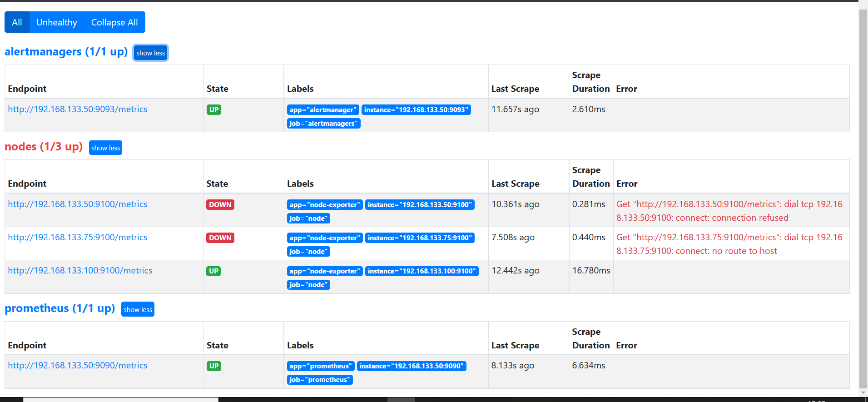Open endpoint 192.168.133.75:9100/metrics
Screen dimensions: 868x402
78,237
